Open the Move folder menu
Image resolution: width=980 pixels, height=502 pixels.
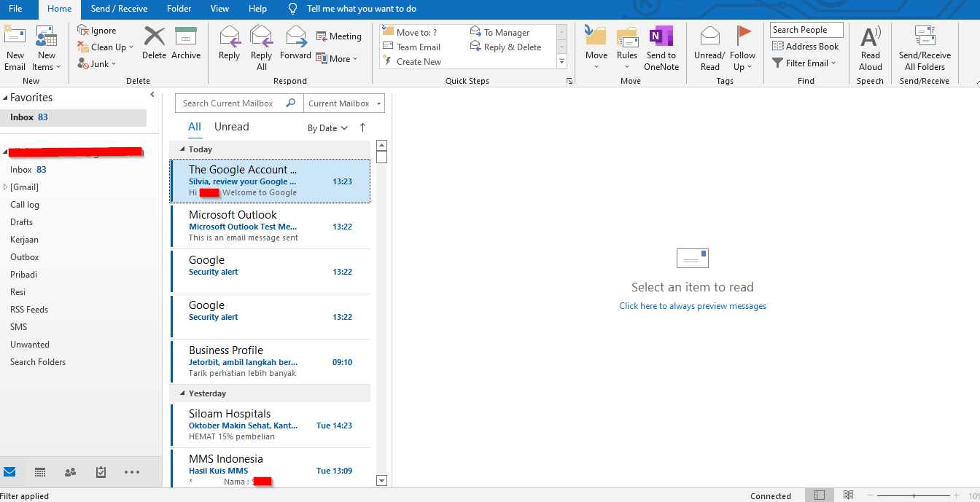click(596, 48)
